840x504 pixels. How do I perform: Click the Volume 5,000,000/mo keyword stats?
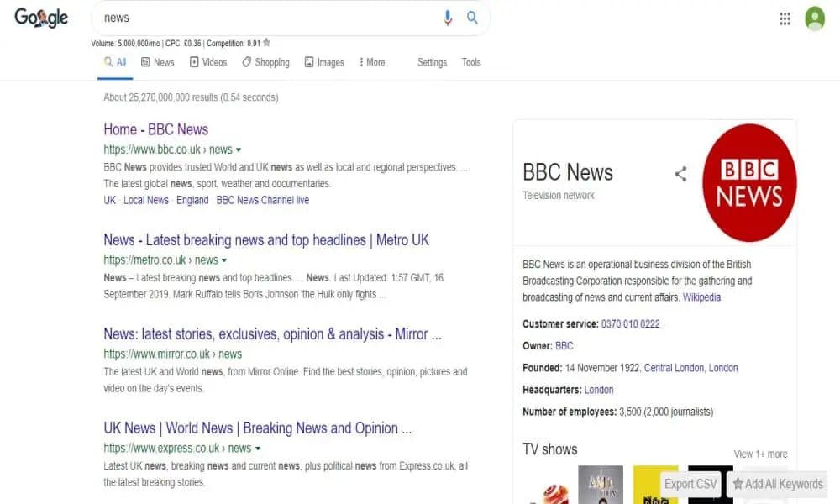(176, 44)
